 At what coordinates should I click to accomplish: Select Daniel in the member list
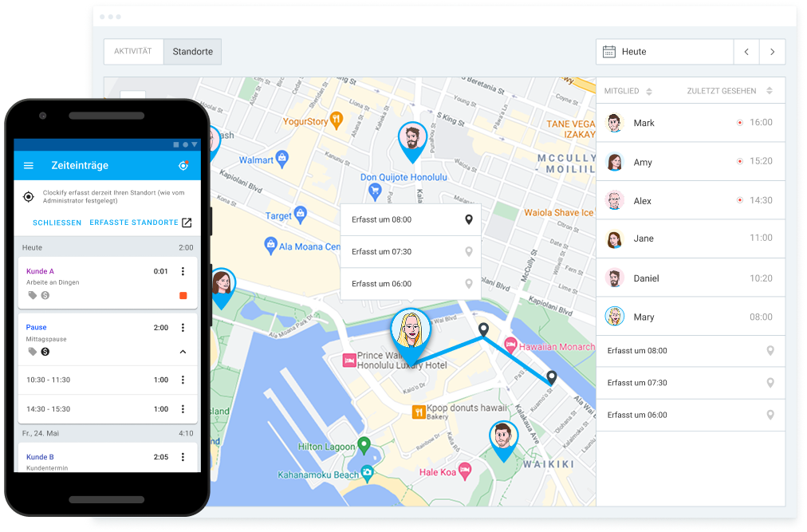coord(691,278)
